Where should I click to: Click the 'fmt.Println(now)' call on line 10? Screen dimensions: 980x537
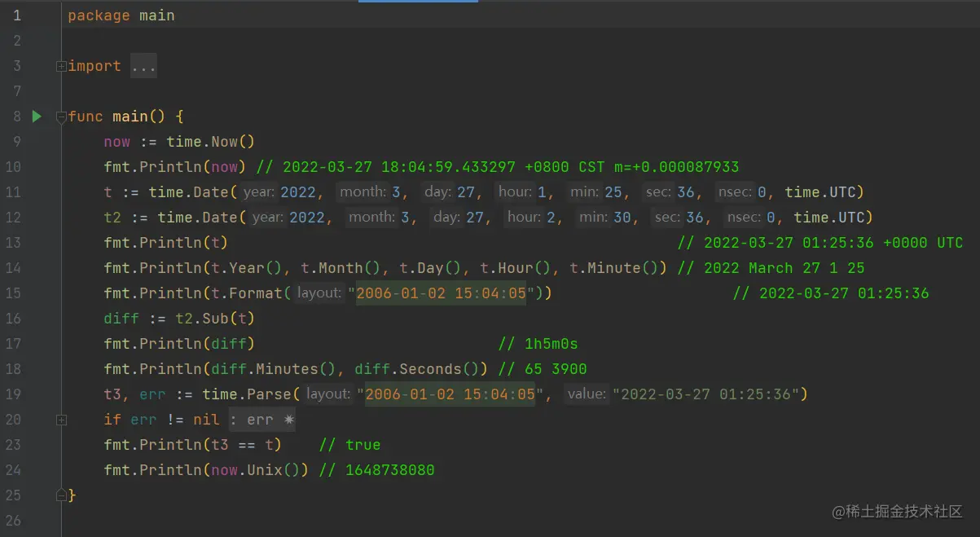click(x=175, y=167)
